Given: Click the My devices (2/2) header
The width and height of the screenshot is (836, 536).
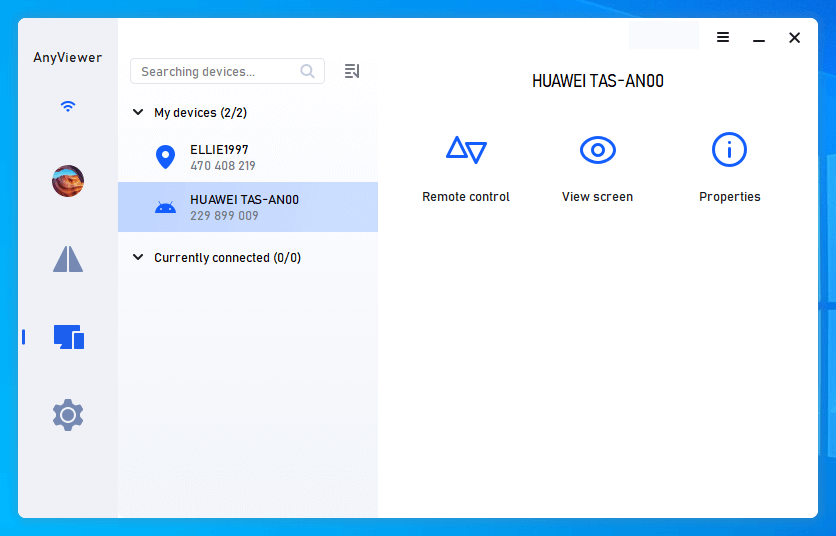Looking at the screenshot, I should [200, 113].
